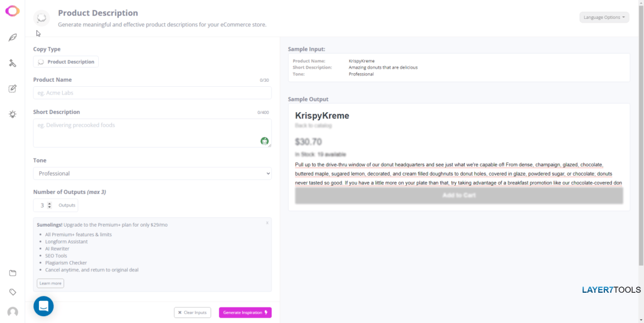Viewport: 644px width, 323px height.
Task: Click the Product Name input field
Action: point(152,93)
